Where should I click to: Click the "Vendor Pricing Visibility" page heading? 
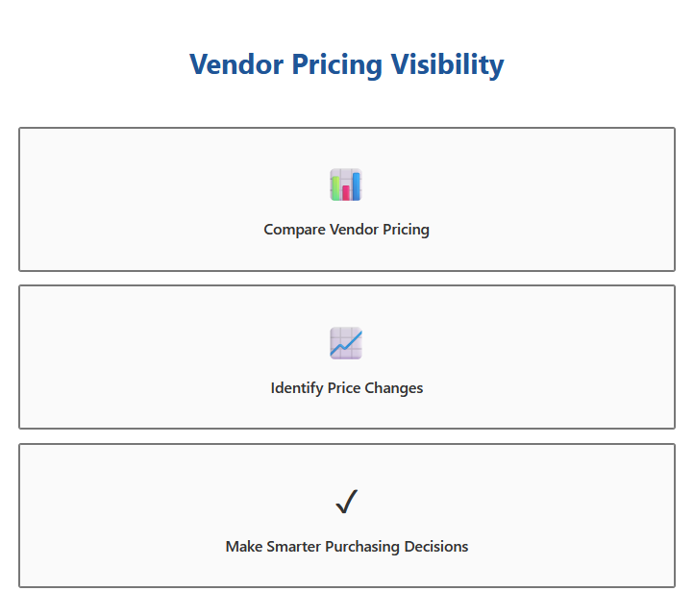click(x=346, y=64)
